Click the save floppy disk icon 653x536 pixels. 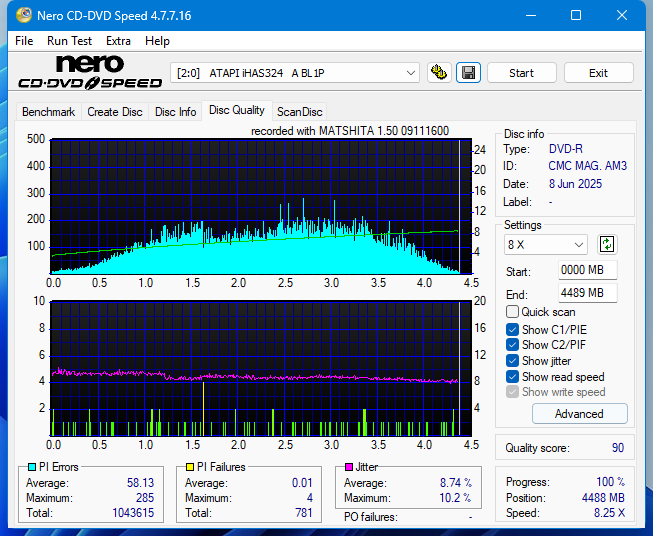[468, 73]
